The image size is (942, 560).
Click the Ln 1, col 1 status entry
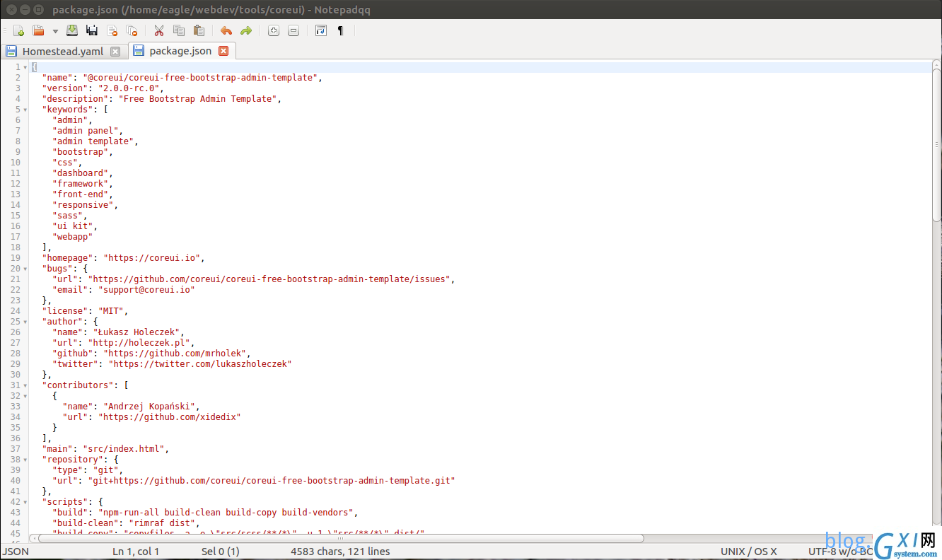click(136, 552)
